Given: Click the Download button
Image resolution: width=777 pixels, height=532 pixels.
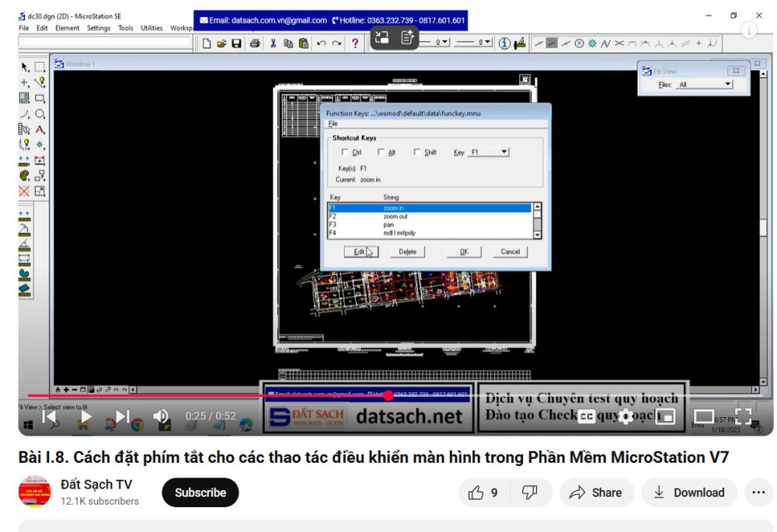Looking at the screenshot, I should (688, 492).
